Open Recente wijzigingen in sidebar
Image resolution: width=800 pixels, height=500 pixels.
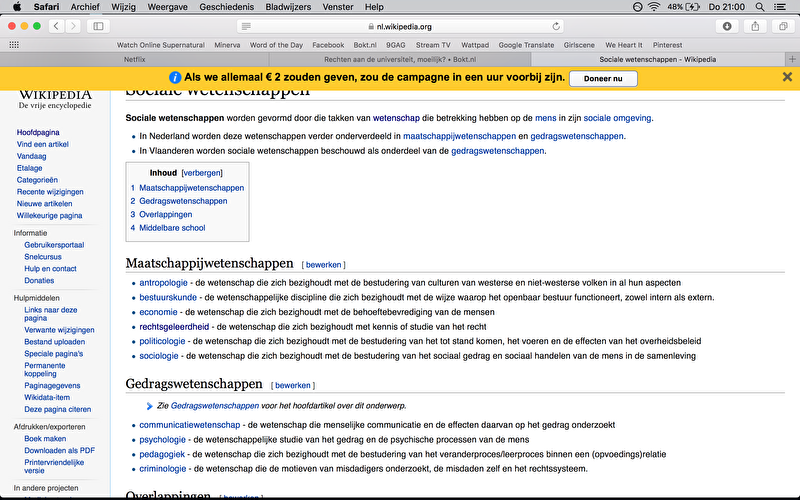coord(50,192)
